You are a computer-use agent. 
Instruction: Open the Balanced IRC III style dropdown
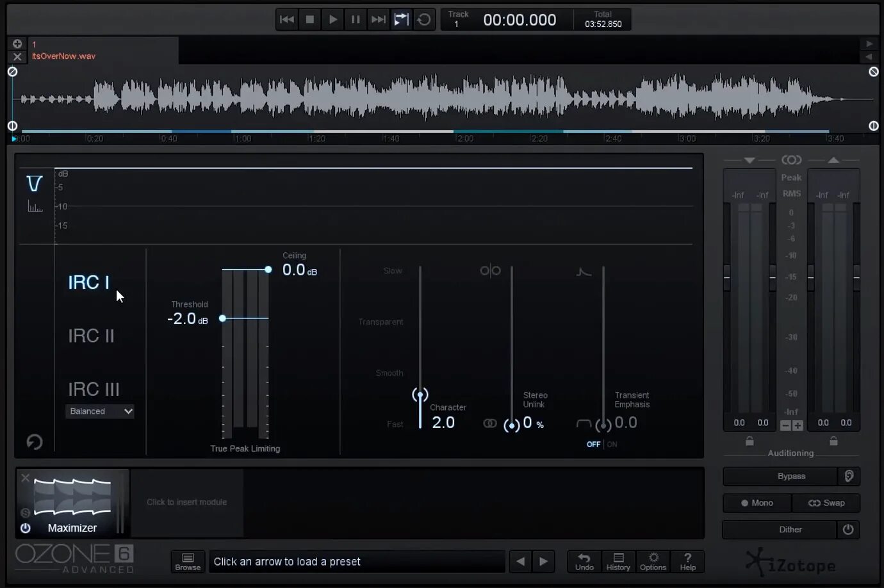100,411
